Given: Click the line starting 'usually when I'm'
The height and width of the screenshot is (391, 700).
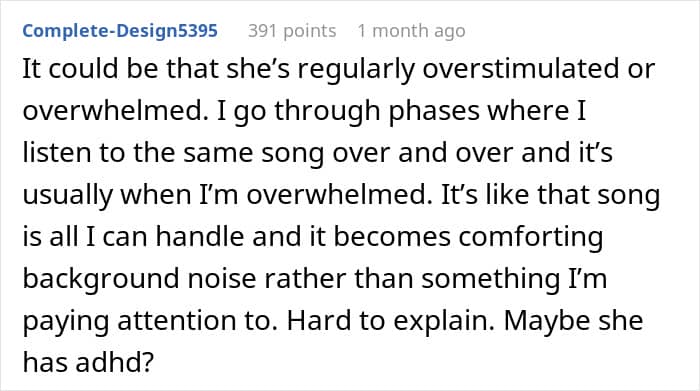Looking at the screenshot, I should point(342,195).
